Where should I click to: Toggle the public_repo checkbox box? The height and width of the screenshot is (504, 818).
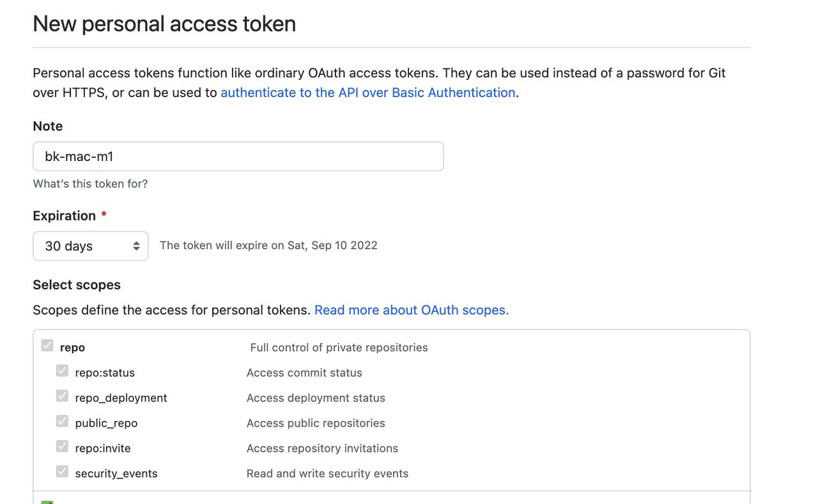(x=62, y=422)
